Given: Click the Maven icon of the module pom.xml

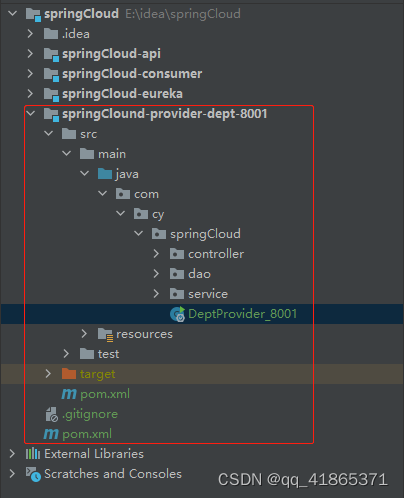Looking at the screenshot, I should 69,394.
